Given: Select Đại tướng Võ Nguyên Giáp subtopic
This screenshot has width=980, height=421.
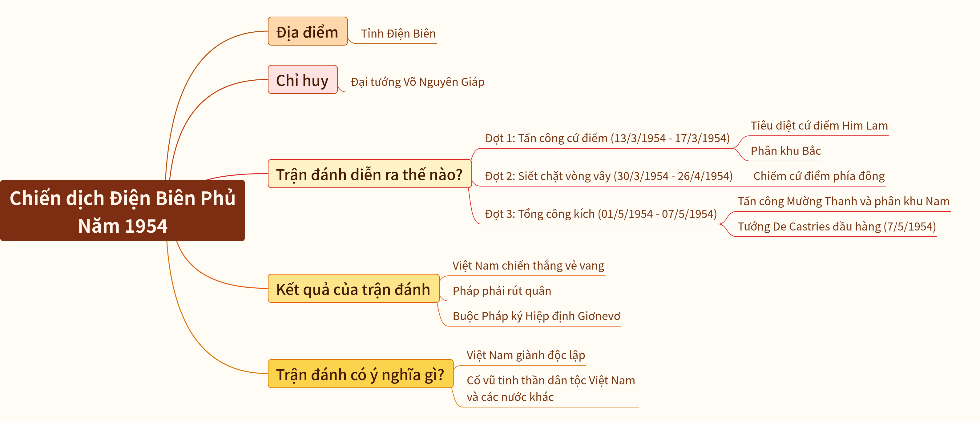Looking at the screenshot, I should 418,82.
